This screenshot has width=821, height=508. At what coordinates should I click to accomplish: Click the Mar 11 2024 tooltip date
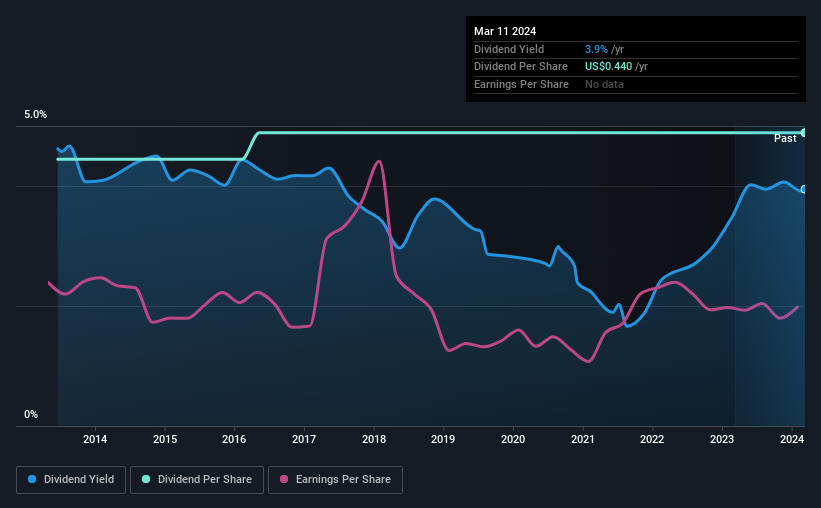tap(505, 31)
